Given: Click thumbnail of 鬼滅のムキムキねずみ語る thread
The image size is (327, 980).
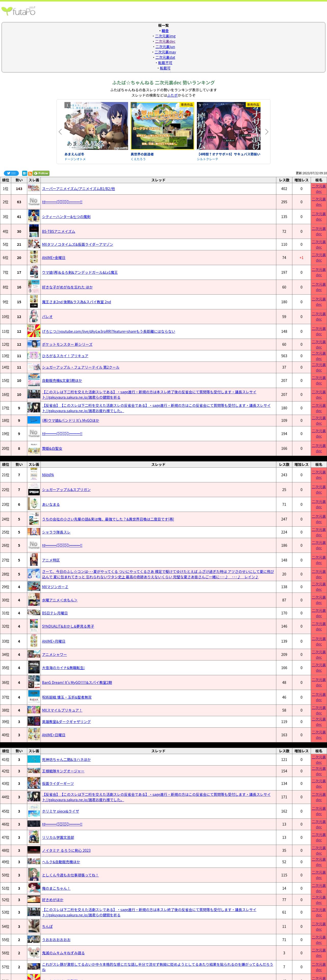Looking at the screenshot, I should coord(34,953).
